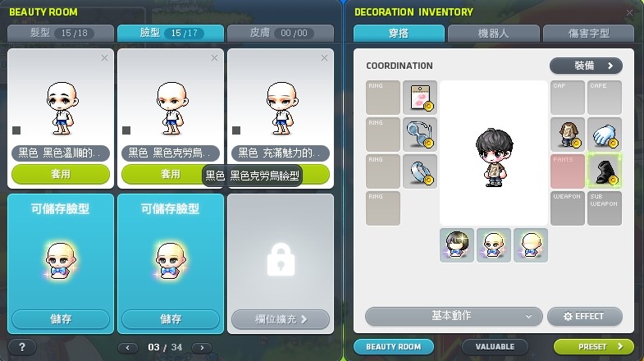The image size is (644, 361).
Task: Select the lipstick face accessory slot icon
Action: tap(420, 98)
